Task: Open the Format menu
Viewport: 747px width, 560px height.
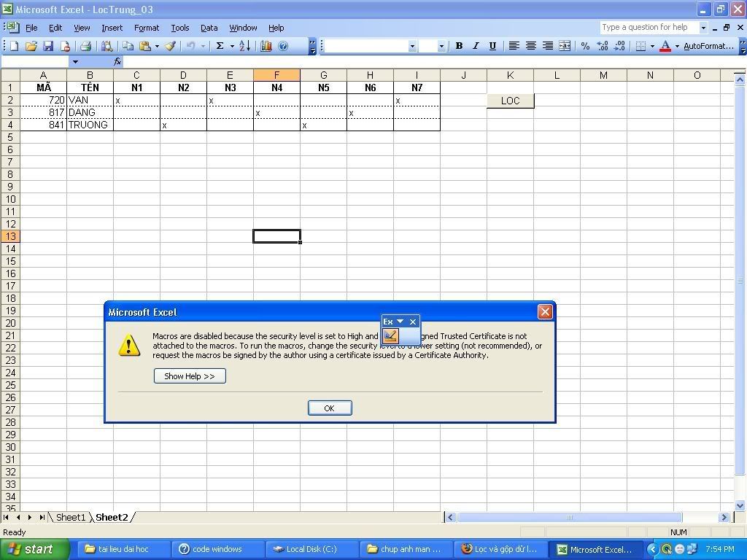Action: [x=146, y=28]
